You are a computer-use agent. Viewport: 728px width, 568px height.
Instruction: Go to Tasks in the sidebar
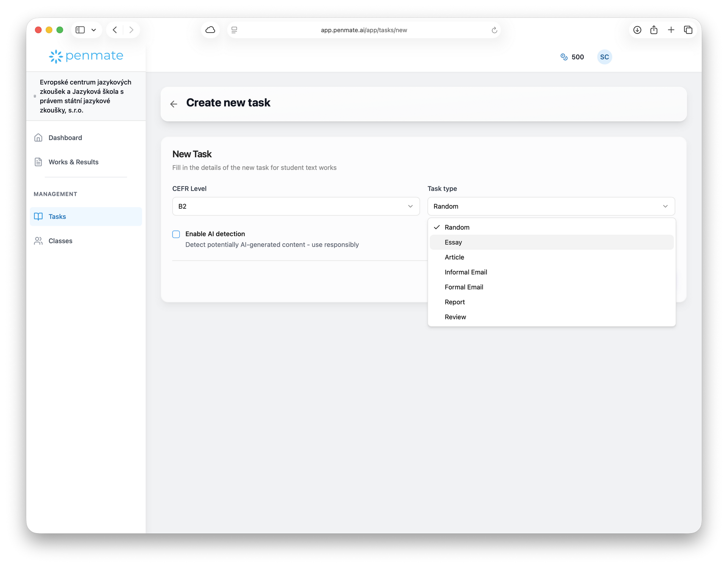click(57, 216)
